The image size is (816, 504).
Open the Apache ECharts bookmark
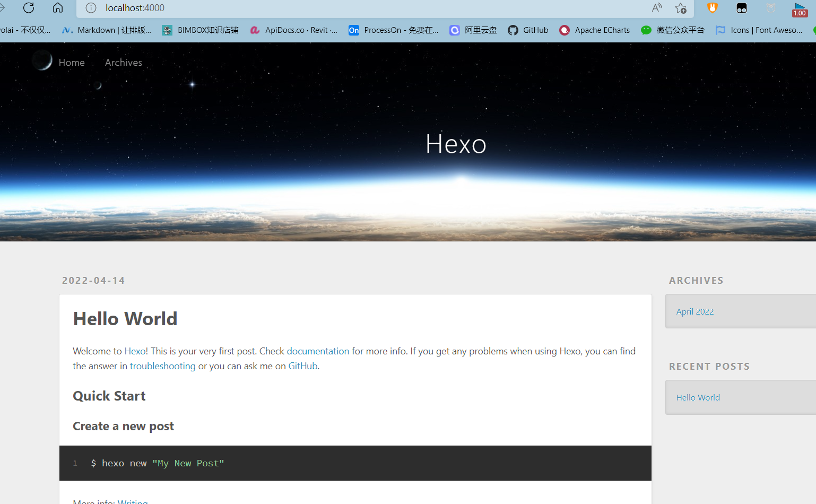(595, 30)
